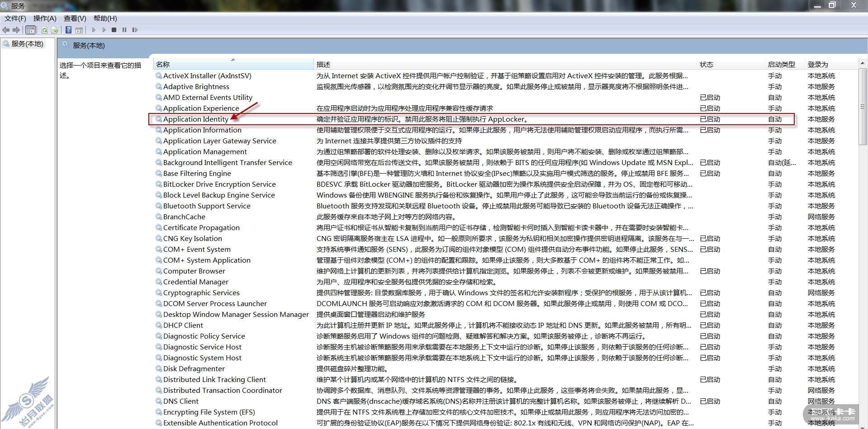The width and height of the screenshot is (868, 429).
Task: Select Background Intelligent Transfer Service
Action: point(228,162)
